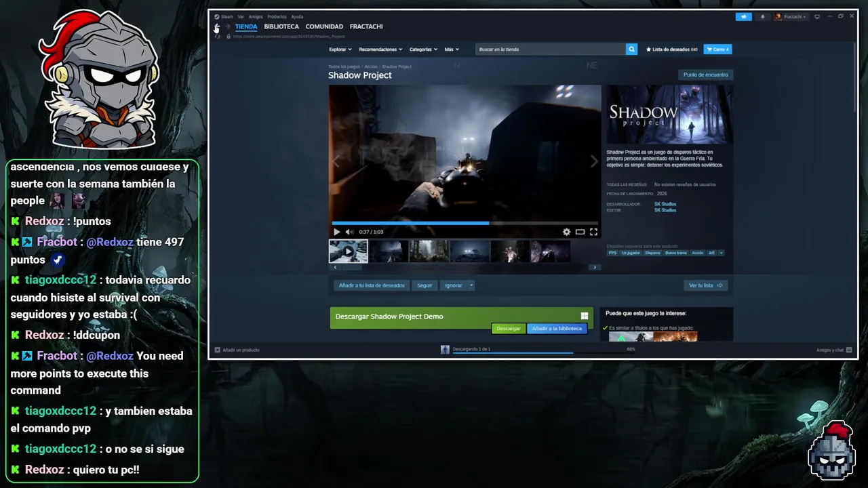Click the Ignorar button

[454, 285]
